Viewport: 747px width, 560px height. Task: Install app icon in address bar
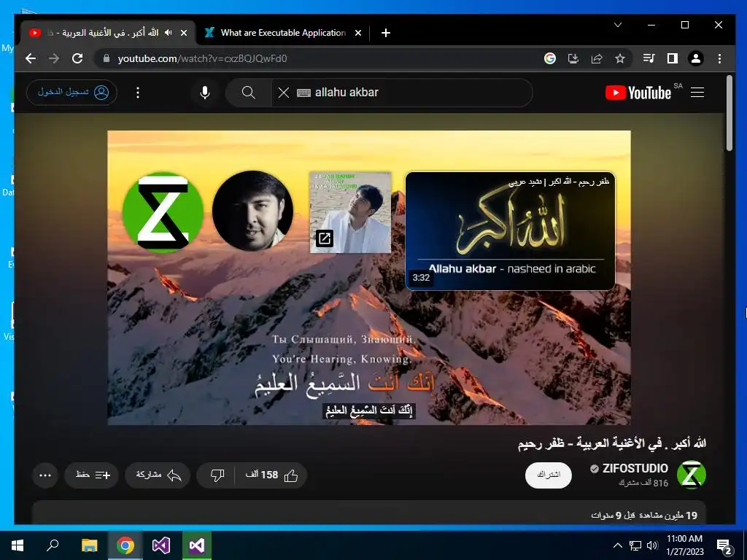click(x=573, y=58)
